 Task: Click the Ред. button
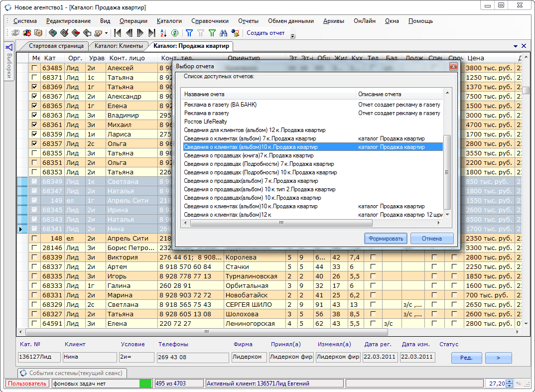tap(466, 358)
